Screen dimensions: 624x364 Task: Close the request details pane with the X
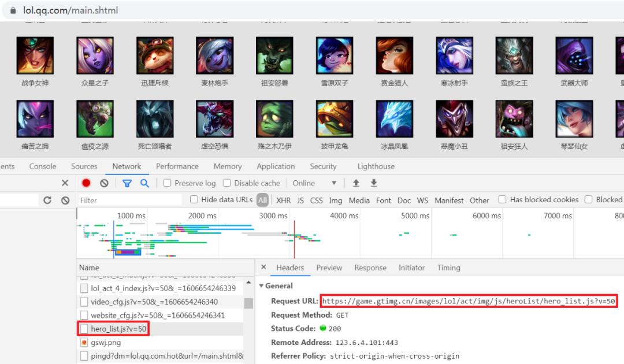263,268
